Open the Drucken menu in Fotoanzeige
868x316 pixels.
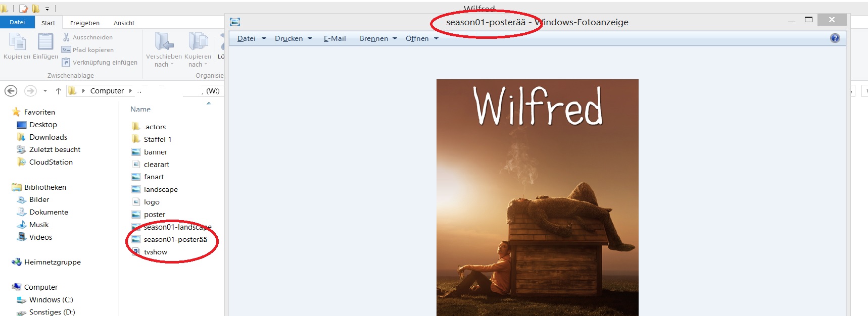pyautogui.click(x=294, y=38)
